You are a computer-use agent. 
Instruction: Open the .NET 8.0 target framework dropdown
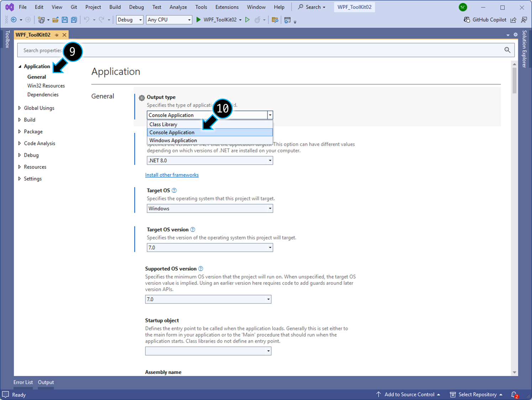coord(210,160)
